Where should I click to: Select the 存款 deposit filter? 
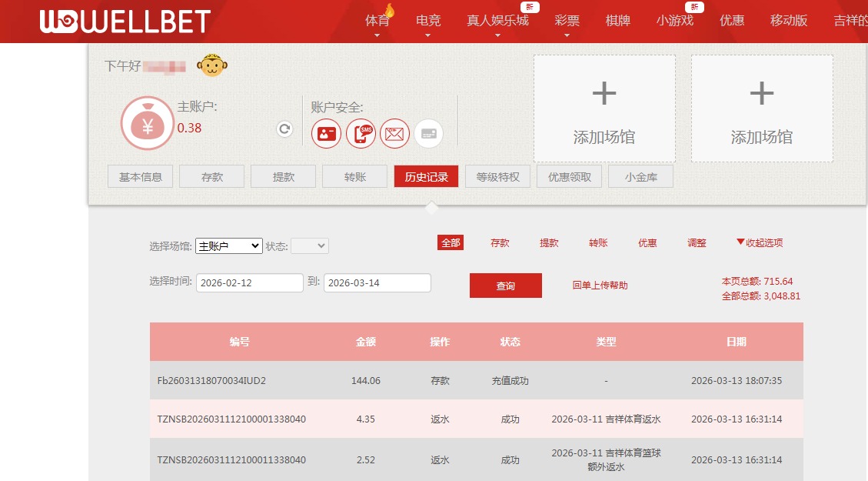tap(500, 242)
